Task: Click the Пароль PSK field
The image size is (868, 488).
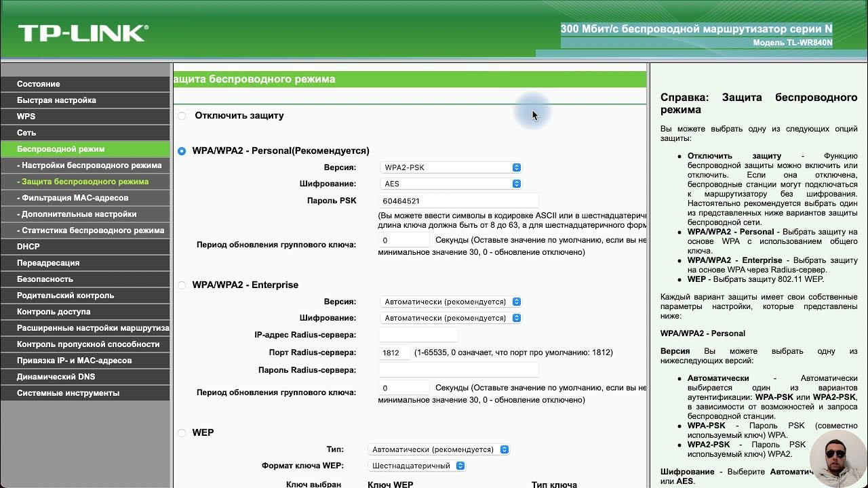Action: click(458, 201)
